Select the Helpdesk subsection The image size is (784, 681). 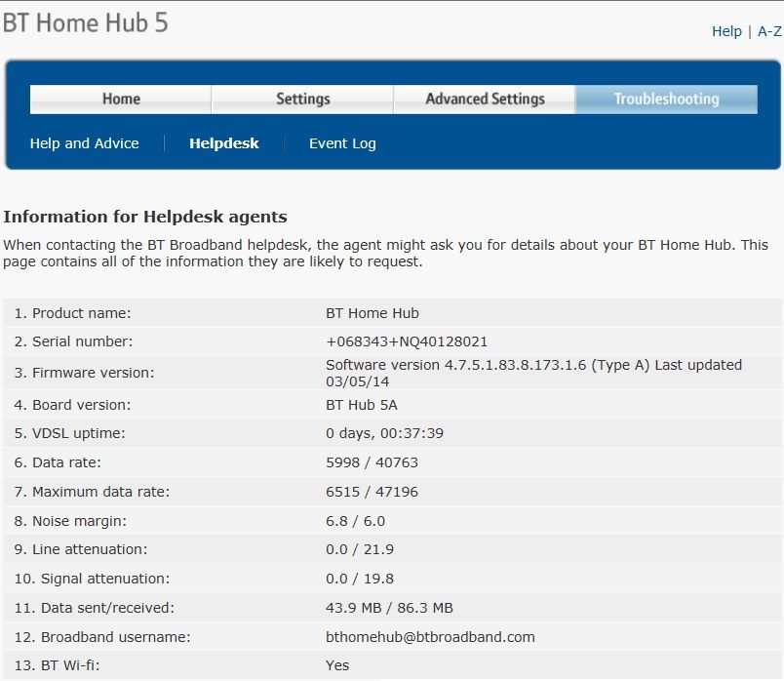[x=224, y=143]
